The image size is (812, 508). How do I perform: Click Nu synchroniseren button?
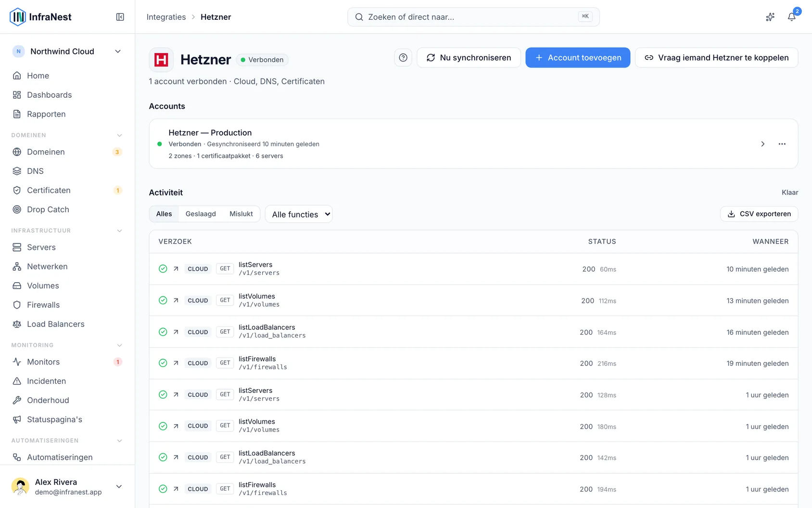coord(469,58)
